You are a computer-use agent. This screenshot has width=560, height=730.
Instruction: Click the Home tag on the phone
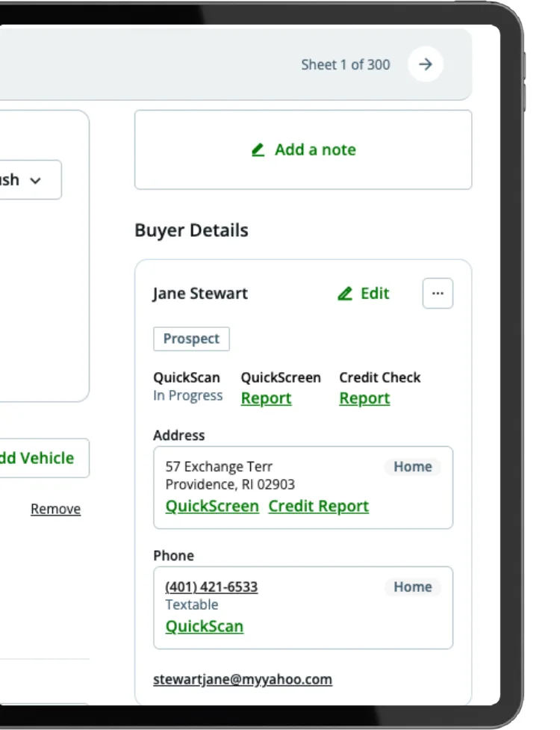[x=413, y=587]
